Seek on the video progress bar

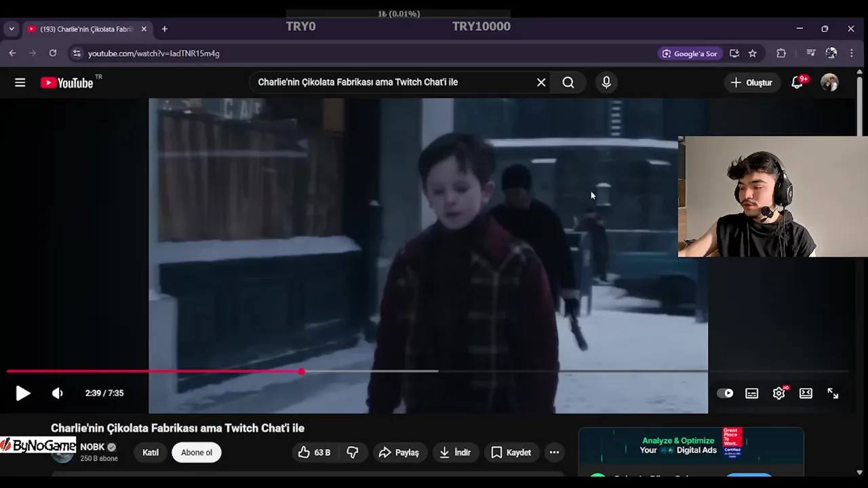(427, 371)
